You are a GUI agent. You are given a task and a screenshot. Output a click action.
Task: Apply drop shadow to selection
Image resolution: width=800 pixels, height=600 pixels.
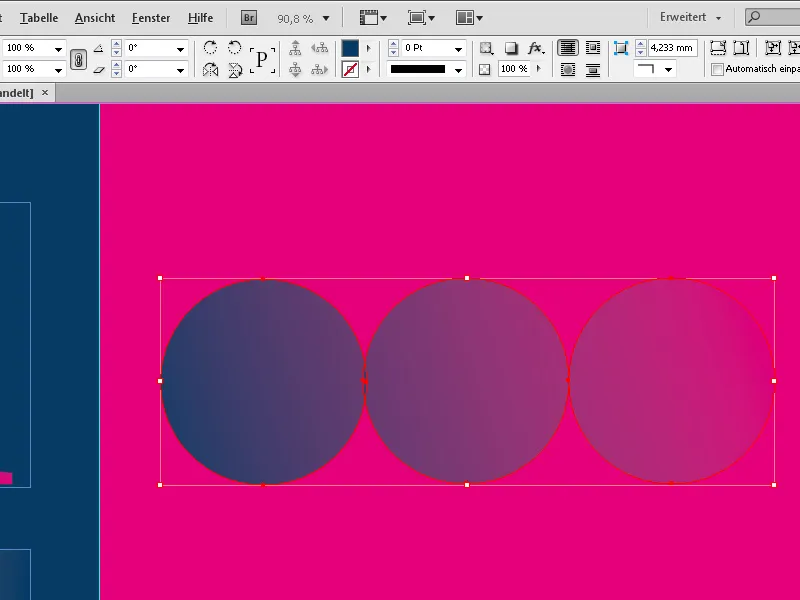511,48
